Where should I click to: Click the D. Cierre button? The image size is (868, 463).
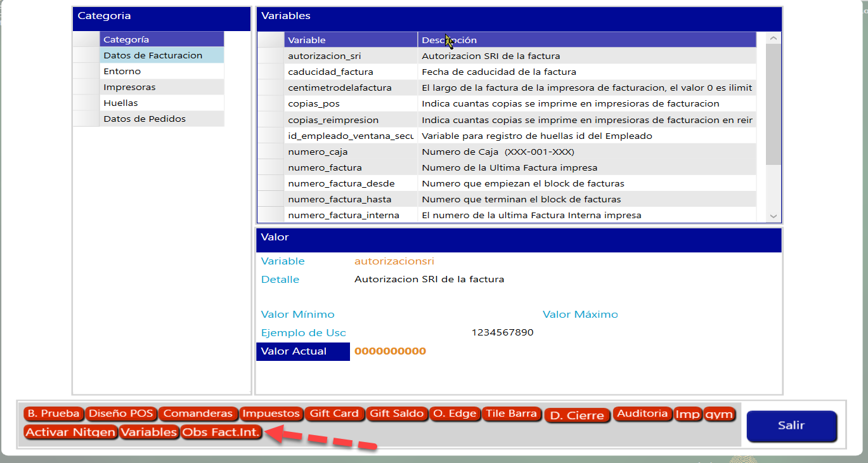tap(577, 416)
